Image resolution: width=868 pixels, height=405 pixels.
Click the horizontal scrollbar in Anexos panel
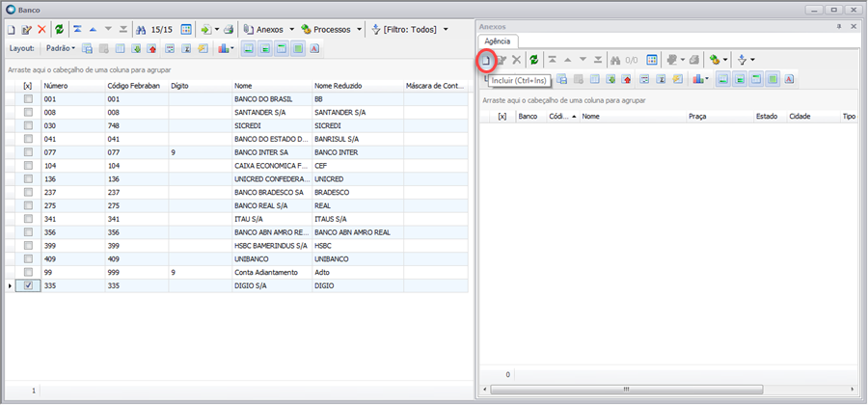point(626,390)
